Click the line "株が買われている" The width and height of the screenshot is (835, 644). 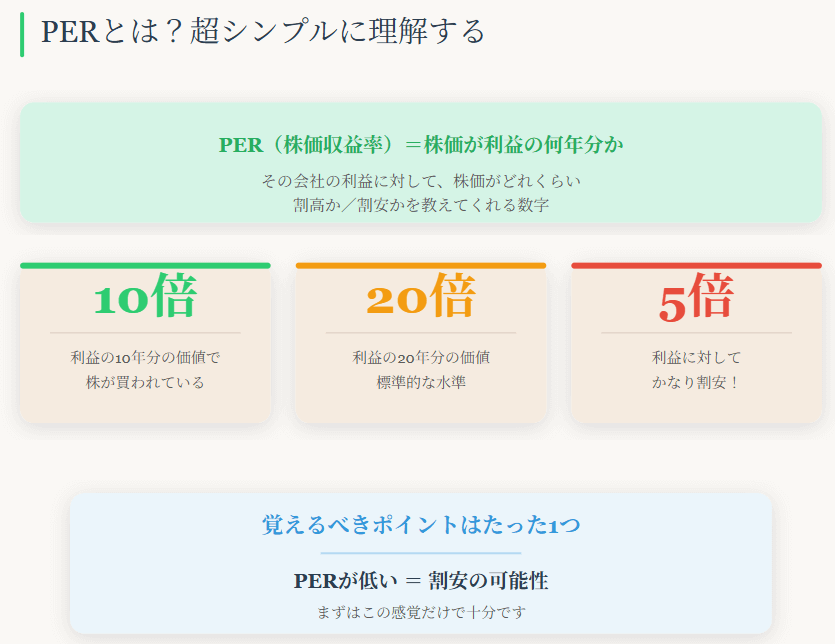point(145,382)
